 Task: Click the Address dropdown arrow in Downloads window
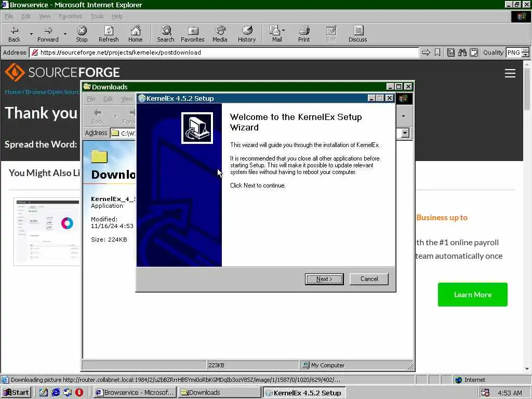click(x=405, y=133)
